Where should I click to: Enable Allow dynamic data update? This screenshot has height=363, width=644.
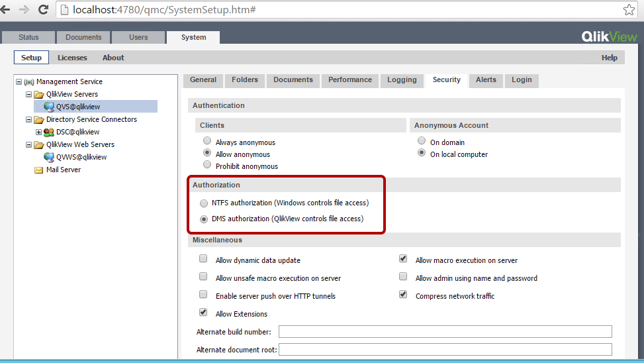pos(203,258)
